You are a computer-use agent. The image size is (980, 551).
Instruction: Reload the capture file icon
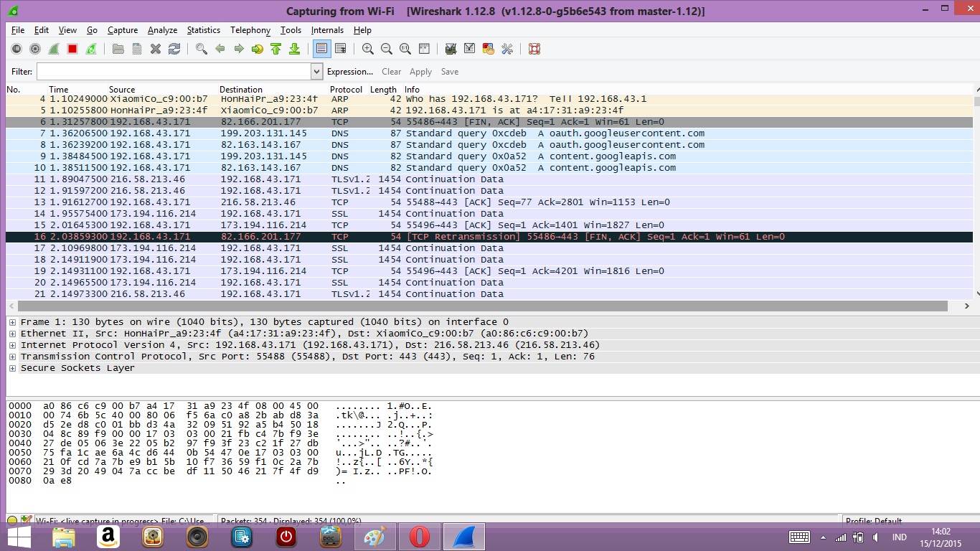point(174,49)
